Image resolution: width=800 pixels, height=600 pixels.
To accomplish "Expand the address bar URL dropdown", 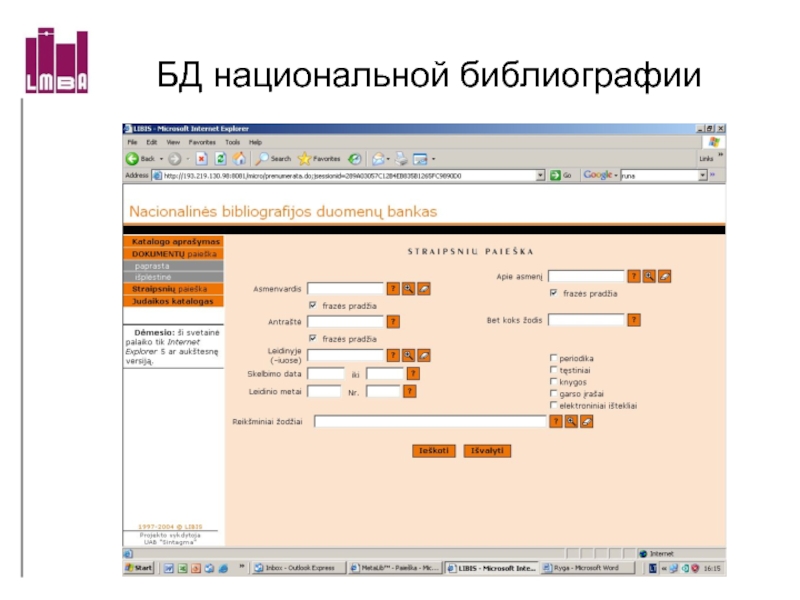I will click(541, 175).
